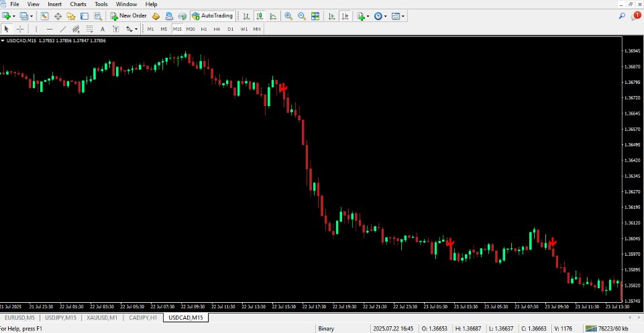Open the profiles dropdown arrow

32,16
